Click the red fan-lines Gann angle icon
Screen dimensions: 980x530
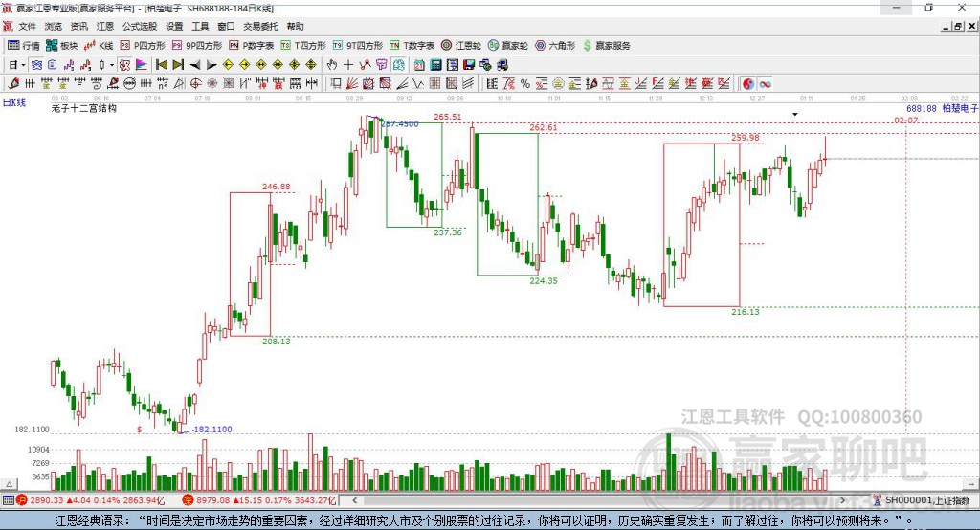(x=352, y=84)
